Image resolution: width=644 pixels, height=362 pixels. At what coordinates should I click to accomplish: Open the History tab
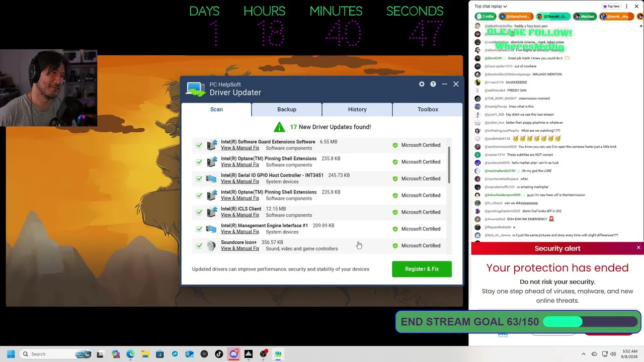tap(357, 109)
